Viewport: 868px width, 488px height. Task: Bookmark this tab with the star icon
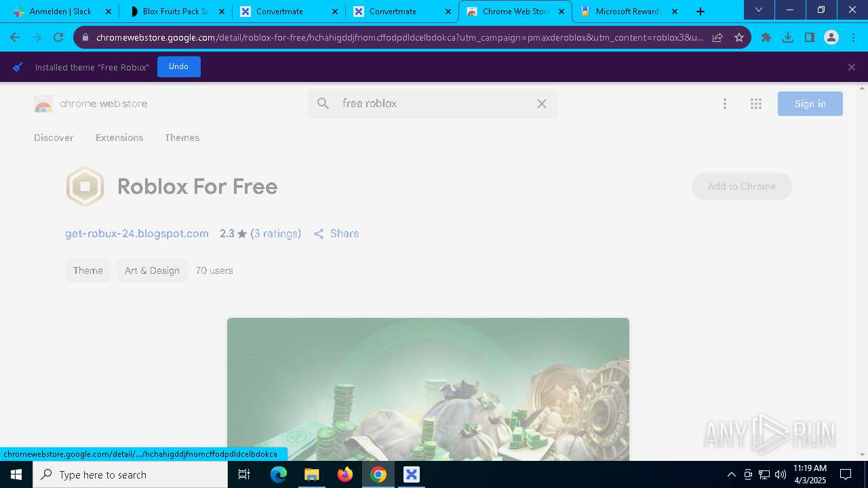click(x=739, y=37)
